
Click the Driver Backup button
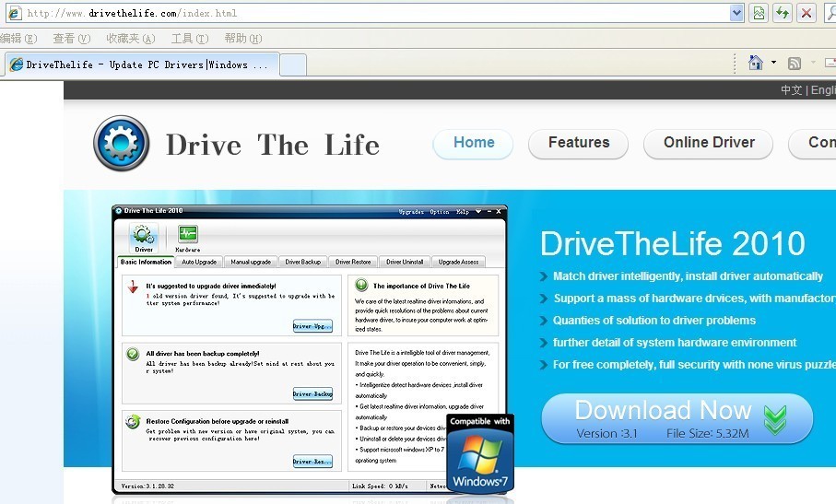point(312,393)
